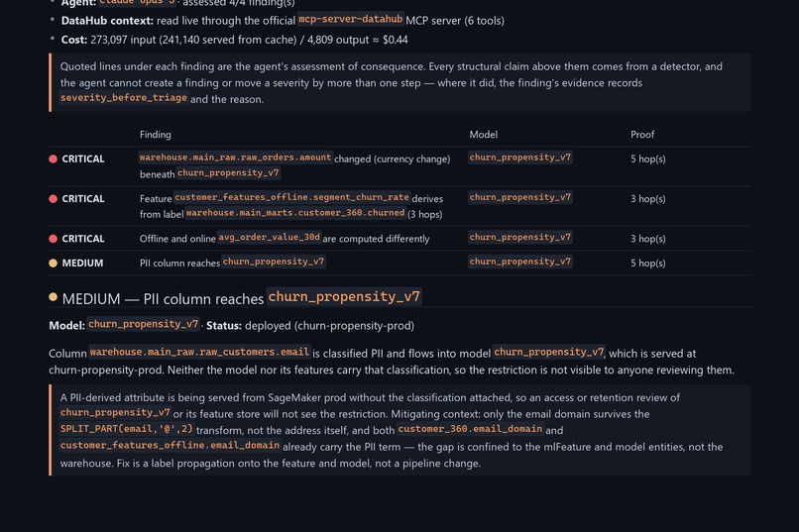Image resolution: width=799 pixels, height=532 pixels.
Task: Click Model cell churn_propensity_v7 in segment_churn_rate row
Action: pyautogui.click(x=520, y=197)
